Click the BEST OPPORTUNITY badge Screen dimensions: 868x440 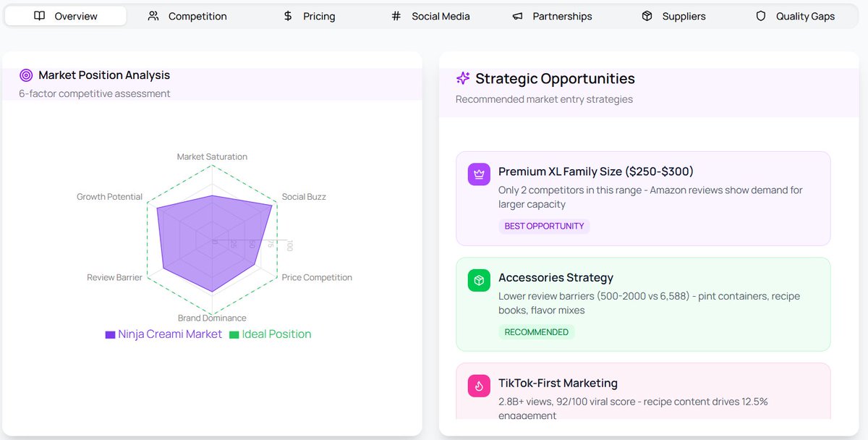[544, 227]
